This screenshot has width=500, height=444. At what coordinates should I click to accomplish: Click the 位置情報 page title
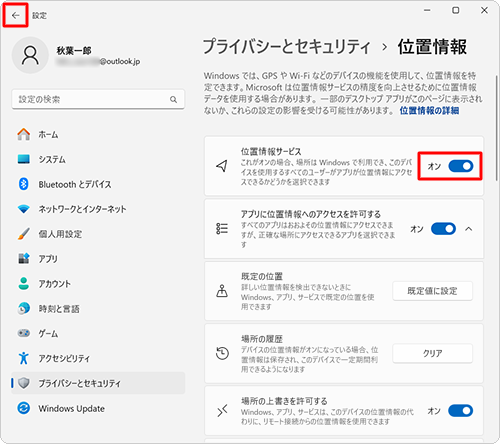point(432,46)
